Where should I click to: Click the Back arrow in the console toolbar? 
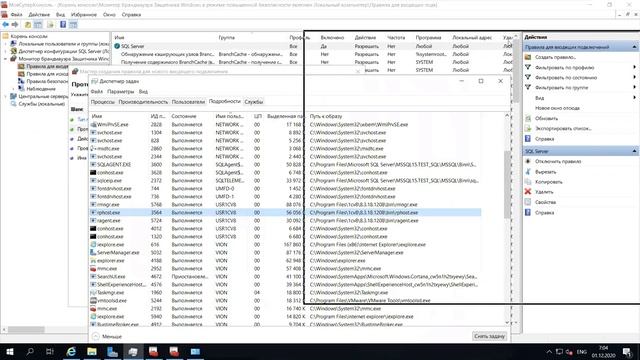coord(6,25)
